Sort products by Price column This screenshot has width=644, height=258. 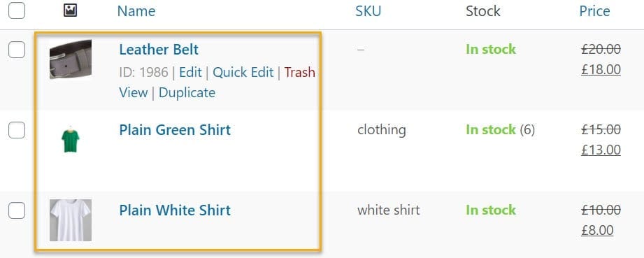[x=595, y=11]
